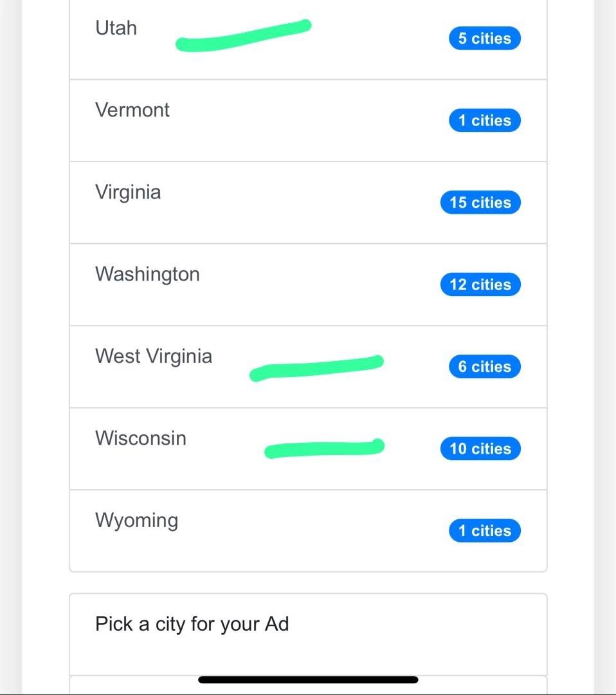Open Utah's 5 cities badge

pos(484,39)
